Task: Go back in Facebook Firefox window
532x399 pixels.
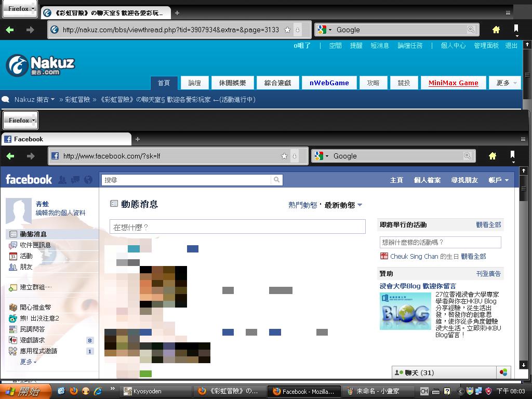Action: click(10, 156)
